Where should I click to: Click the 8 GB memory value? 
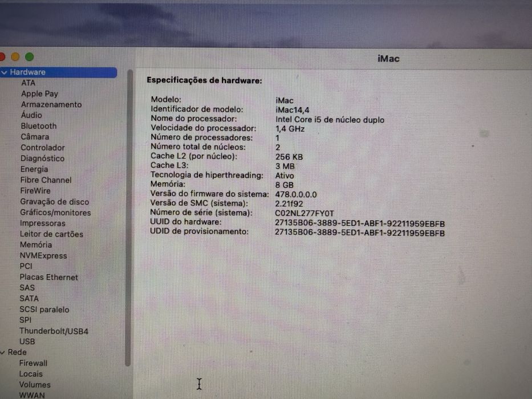pos(285,185)
